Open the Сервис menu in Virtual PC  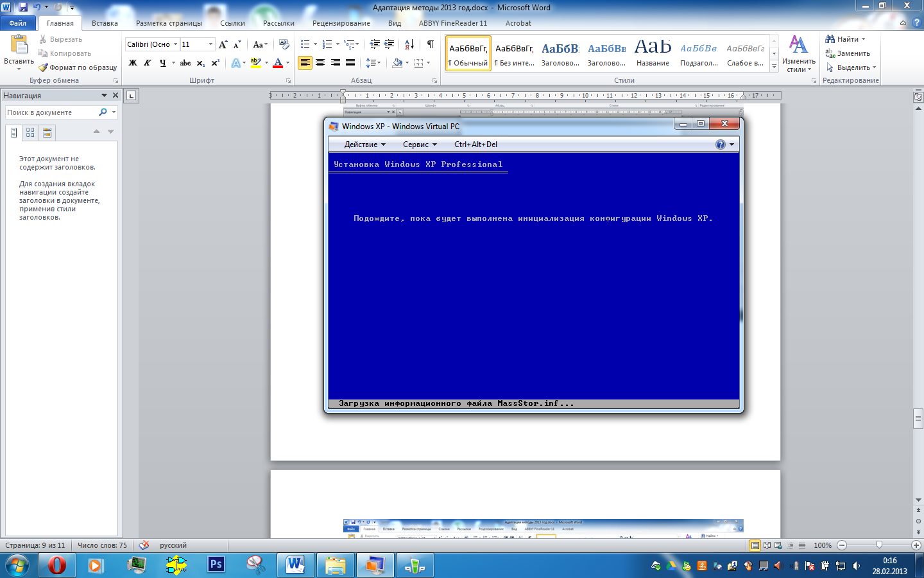pyautogui.click(x=420, y=144)
